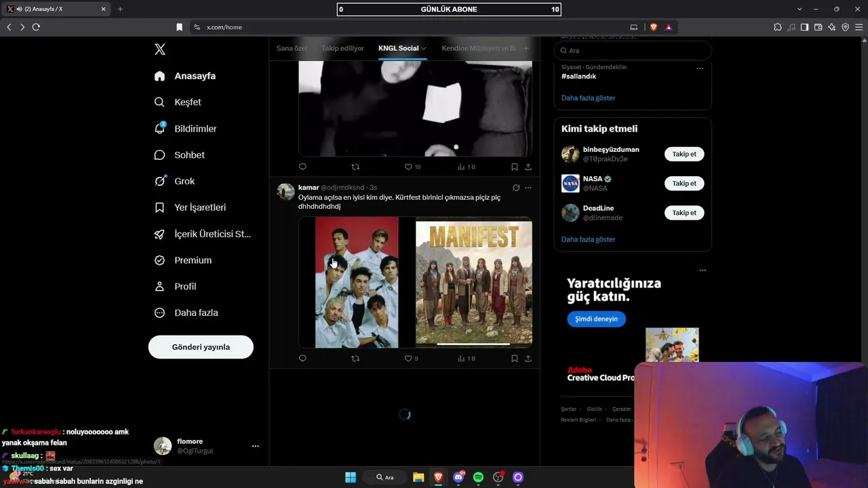Open binbeşyüzduman profile avatar
Viewport: 868px width, 488px height.
(x=570, y=154)
